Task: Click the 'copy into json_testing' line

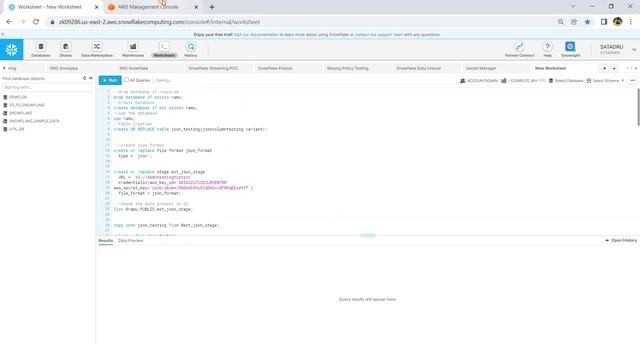Action: pos(166,225)
